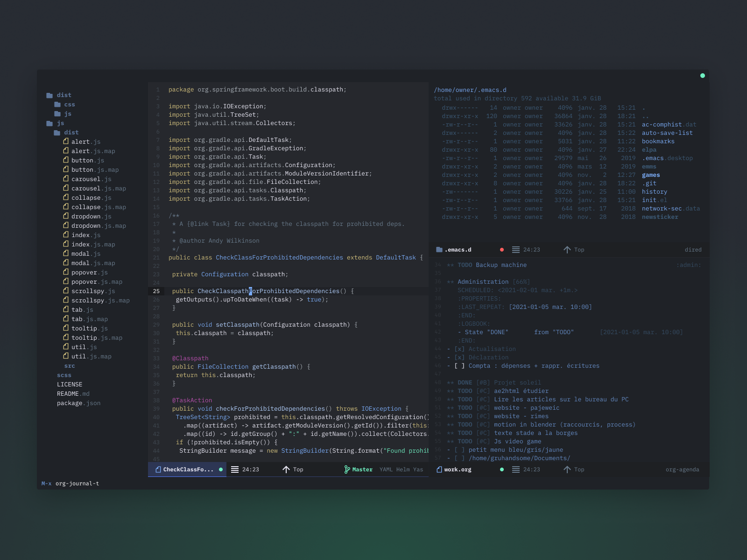This screenshot has height=560, width=747.
Task: Uncheck the Actualisation checkbox
Action: (x=460, y=349)
